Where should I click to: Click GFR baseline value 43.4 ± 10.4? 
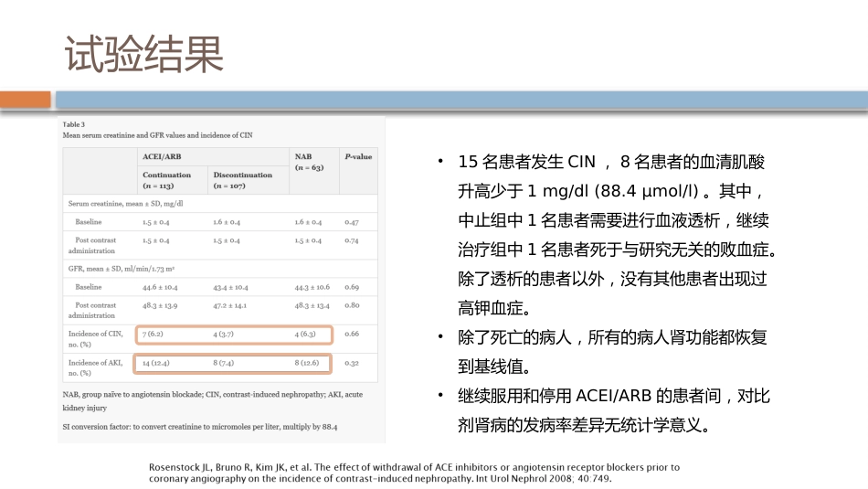tap(230, 287)
